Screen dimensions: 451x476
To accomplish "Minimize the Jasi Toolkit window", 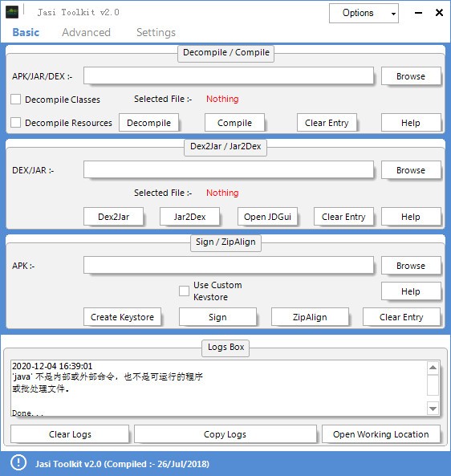I will tap(419, 13).
